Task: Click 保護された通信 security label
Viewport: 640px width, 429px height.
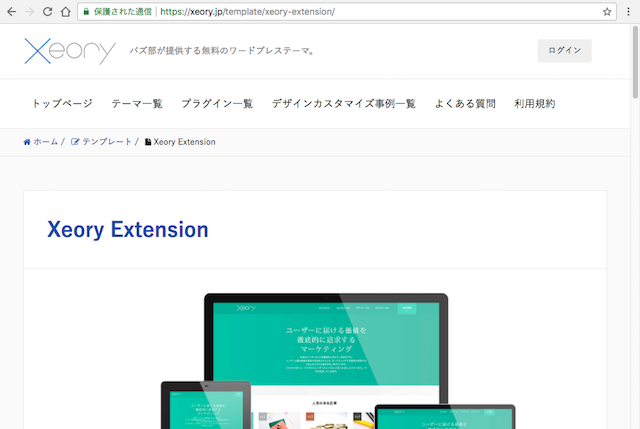Action: (123, 12)
